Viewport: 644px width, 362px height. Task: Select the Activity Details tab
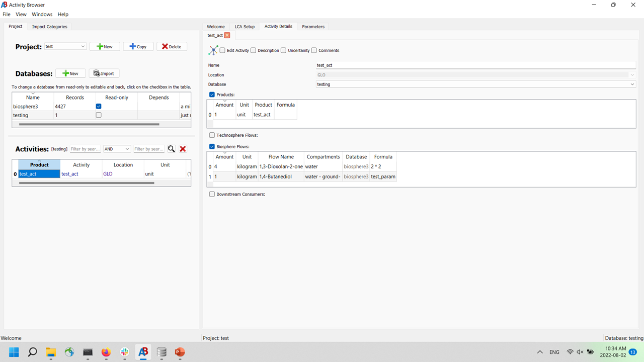(278, 27)
